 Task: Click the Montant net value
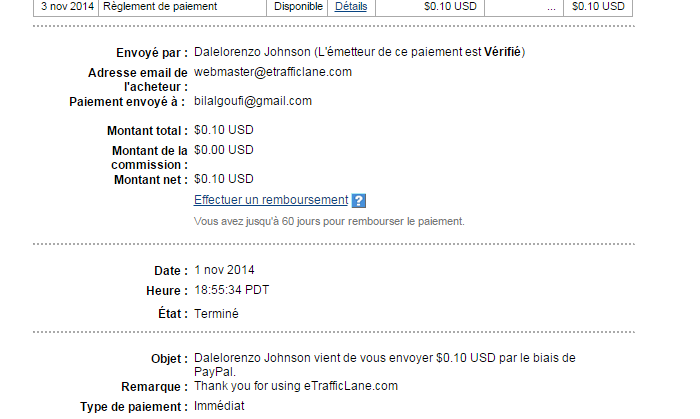click(x=224, y=179)
